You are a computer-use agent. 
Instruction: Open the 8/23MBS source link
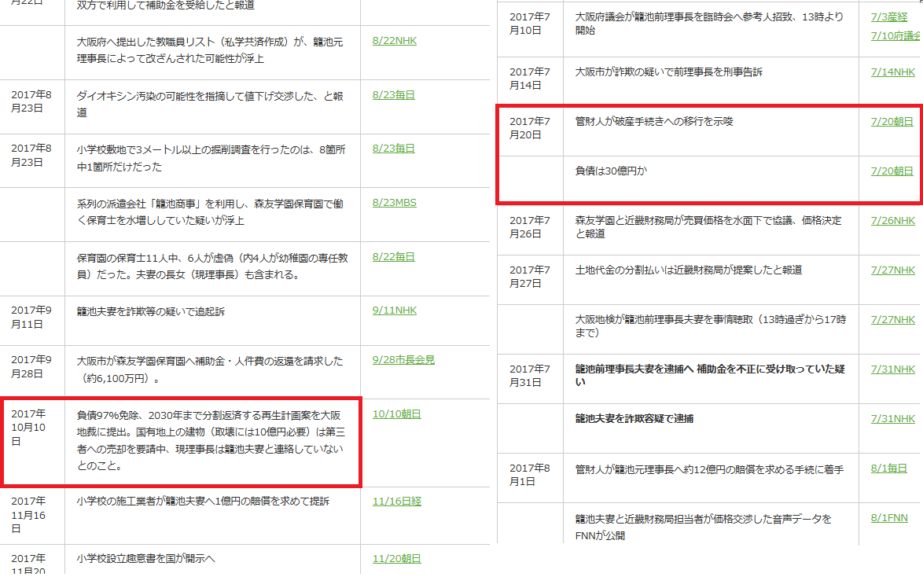point(394,203)
